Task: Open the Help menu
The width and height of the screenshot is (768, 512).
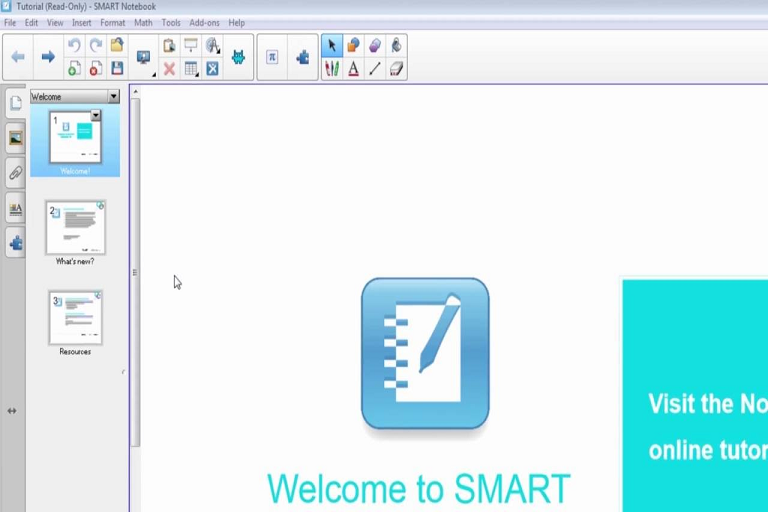Action: point(236,23)
